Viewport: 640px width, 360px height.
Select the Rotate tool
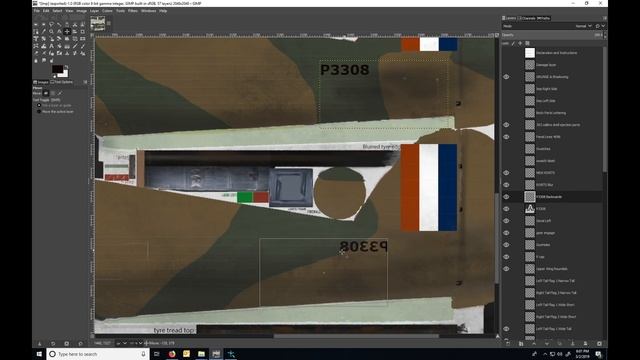(44, 39)
